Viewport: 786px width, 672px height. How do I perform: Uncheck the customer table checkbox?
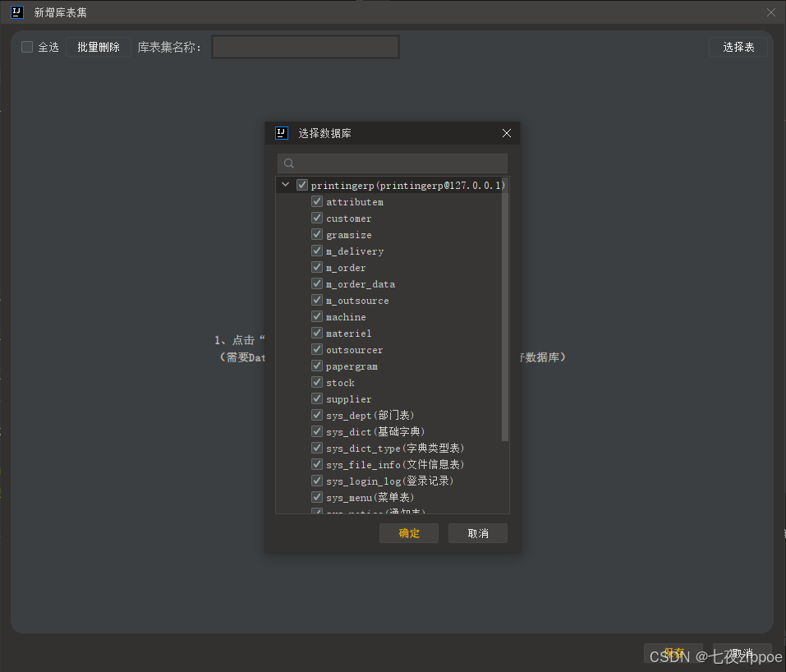(x=316, y=218)
